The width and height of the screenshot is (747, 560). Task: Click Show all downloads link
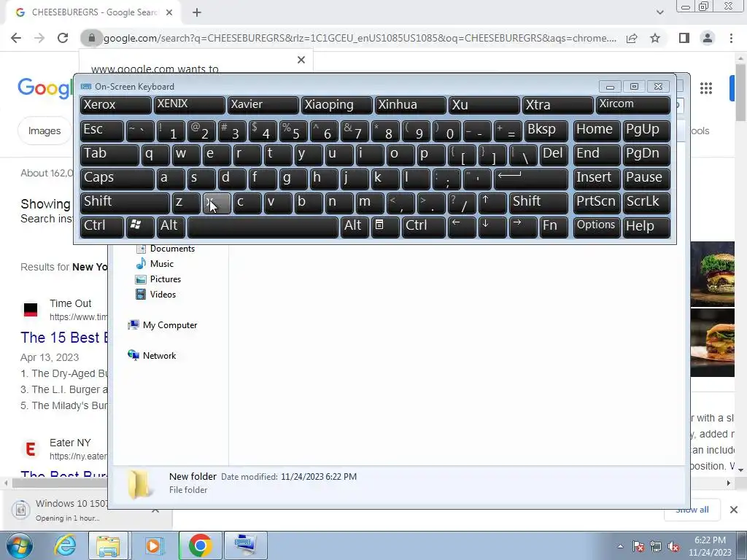click(692, 510)
